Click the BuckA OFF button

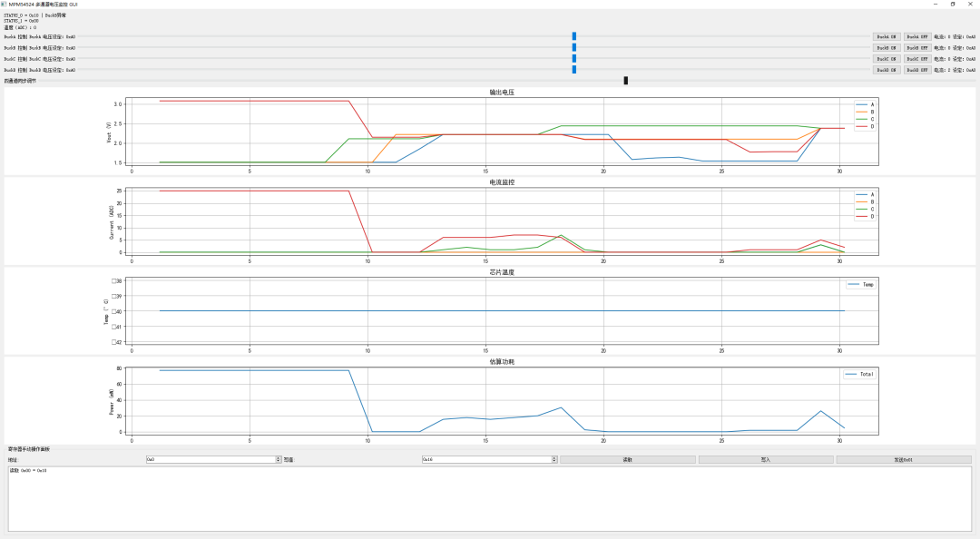point(917,37)
